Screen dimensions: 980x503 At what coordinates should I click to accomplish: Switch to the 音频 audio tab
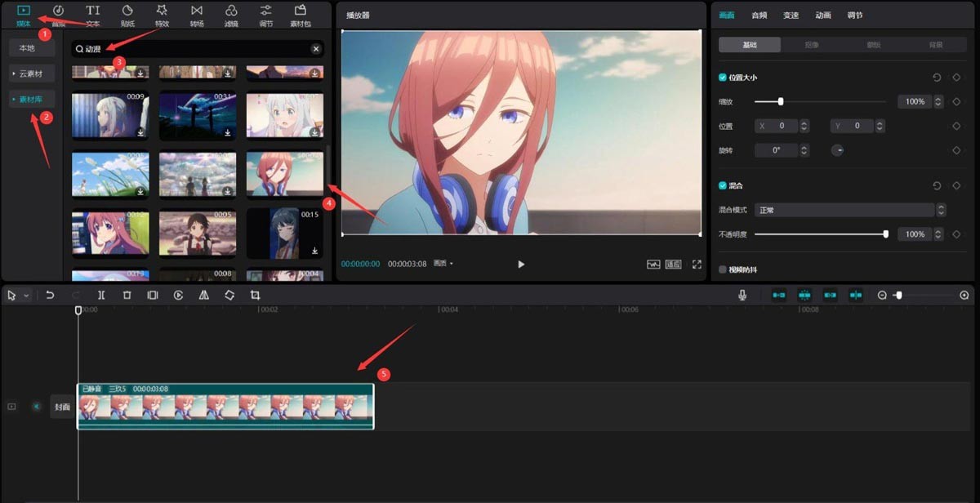click(759, 16)
